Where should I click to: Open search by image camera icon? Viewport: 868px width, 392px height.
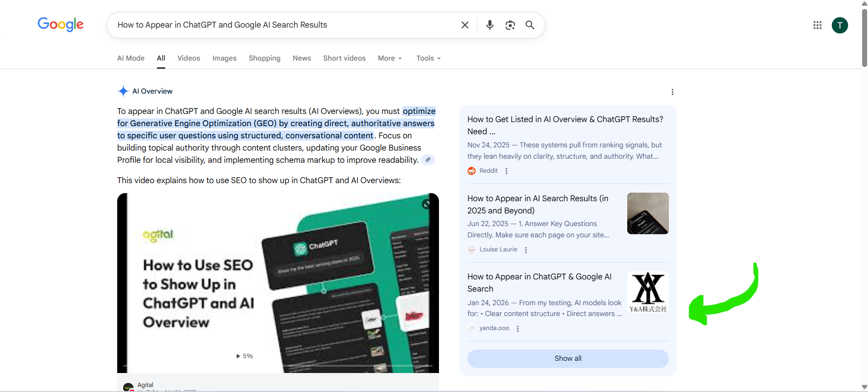coord(510,25)
